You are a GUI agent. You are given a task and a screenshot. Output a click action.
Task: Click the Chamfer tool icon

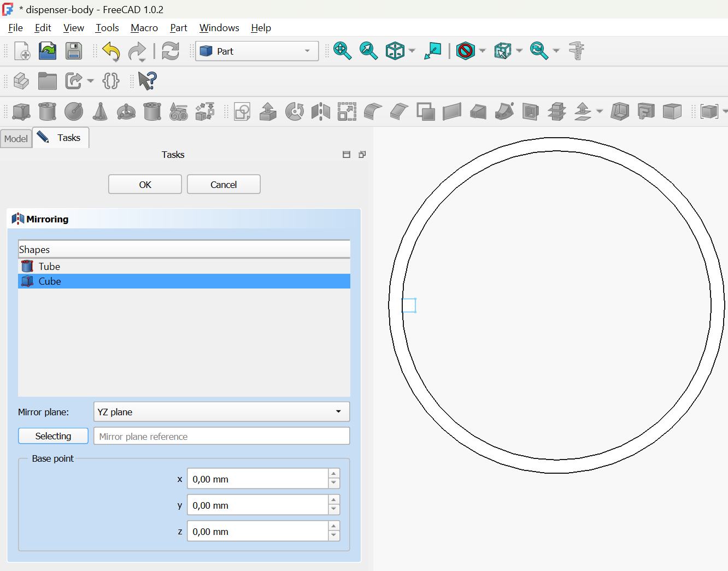coord(400,111)
